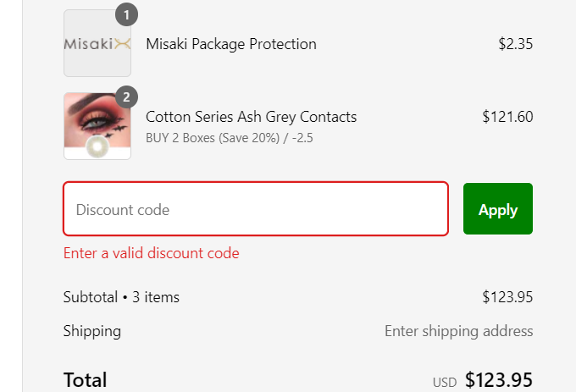The height and width of the screenshot is (392, 576).
Task: Click the $121.60 contacts price
Action: 507,117
